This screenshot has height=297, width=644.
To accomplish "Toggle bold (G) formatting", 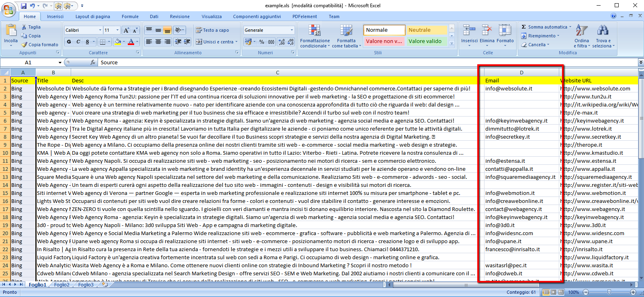I will point(69,42).
